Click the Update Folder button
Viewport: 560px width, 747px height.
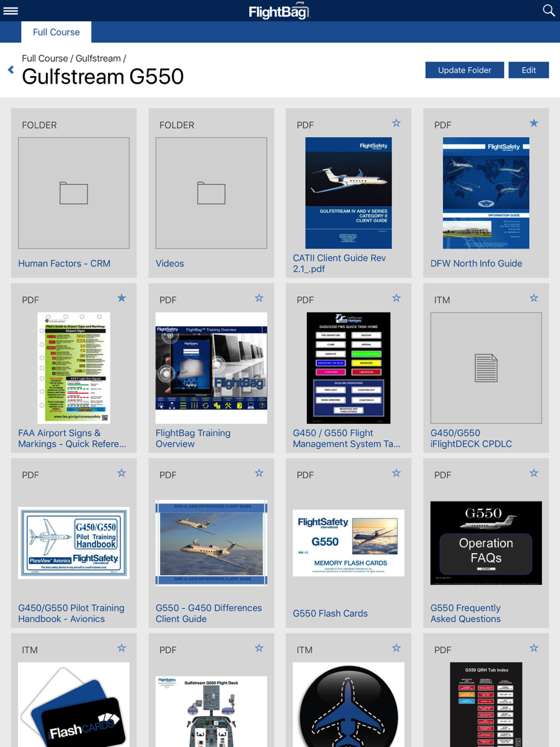(x=464, y=70)
